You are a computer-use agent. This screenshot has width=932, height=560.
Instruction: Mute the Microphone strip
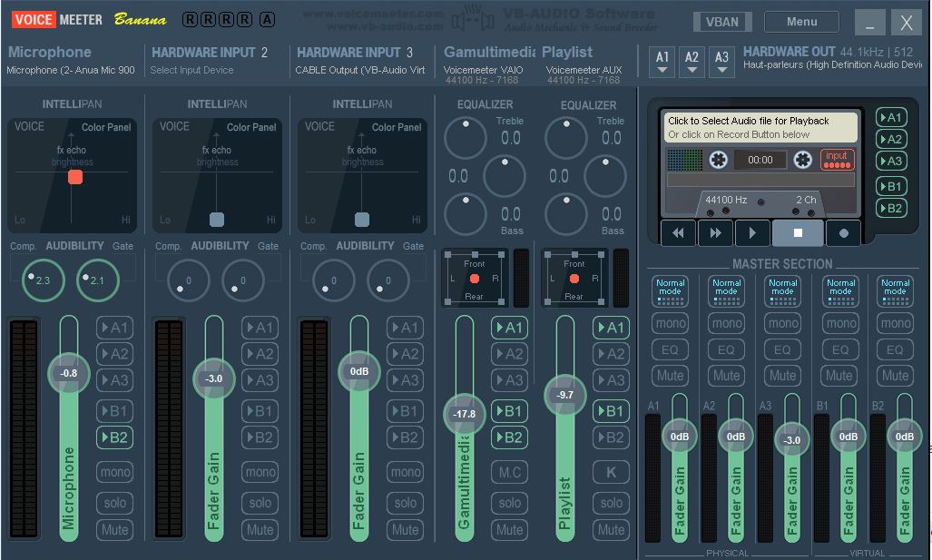coord(115,530)
